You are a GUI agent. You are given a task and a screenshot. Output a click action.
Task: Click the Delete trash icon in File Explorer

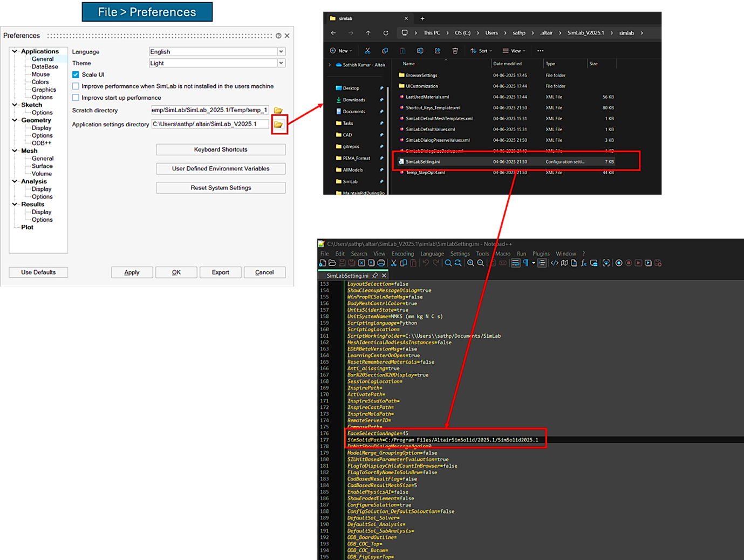455,51
